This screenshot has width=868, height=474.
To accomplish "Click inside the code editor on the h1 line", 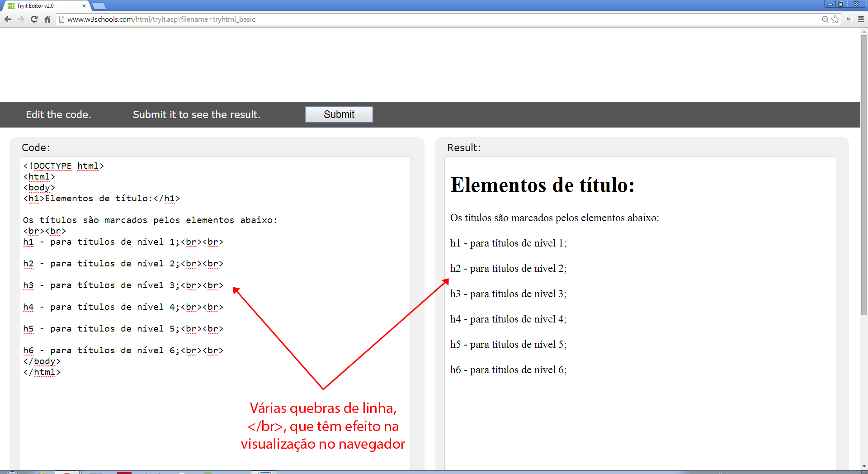I will coord(102,199).
